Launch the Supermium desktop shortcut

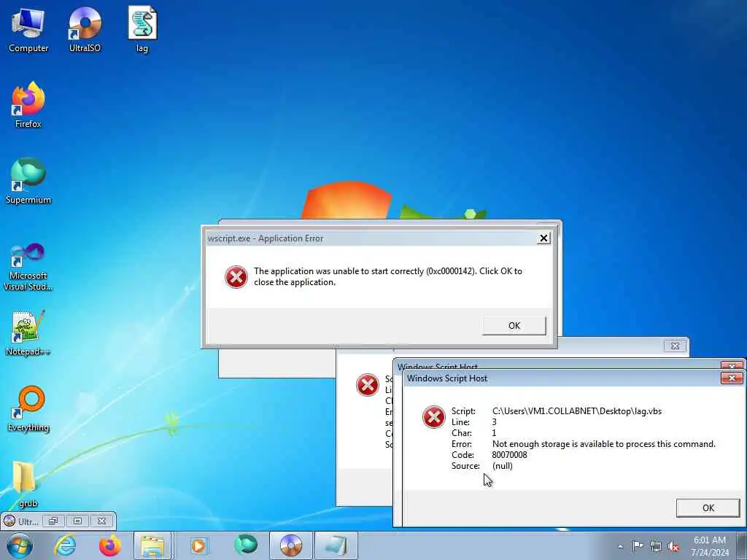coord(28,181)
